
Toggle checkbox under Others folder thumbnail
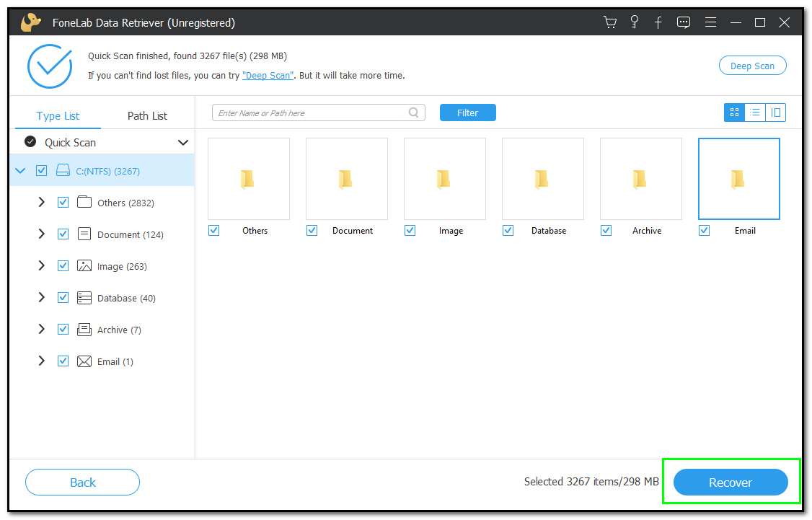pos(214,231)
